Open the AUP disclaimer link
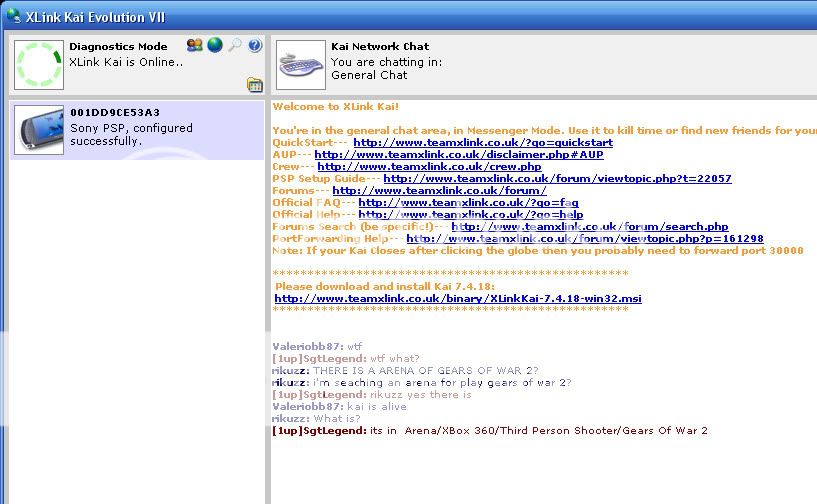The width and height of the screenshot is (817, 504). (459, 154)
